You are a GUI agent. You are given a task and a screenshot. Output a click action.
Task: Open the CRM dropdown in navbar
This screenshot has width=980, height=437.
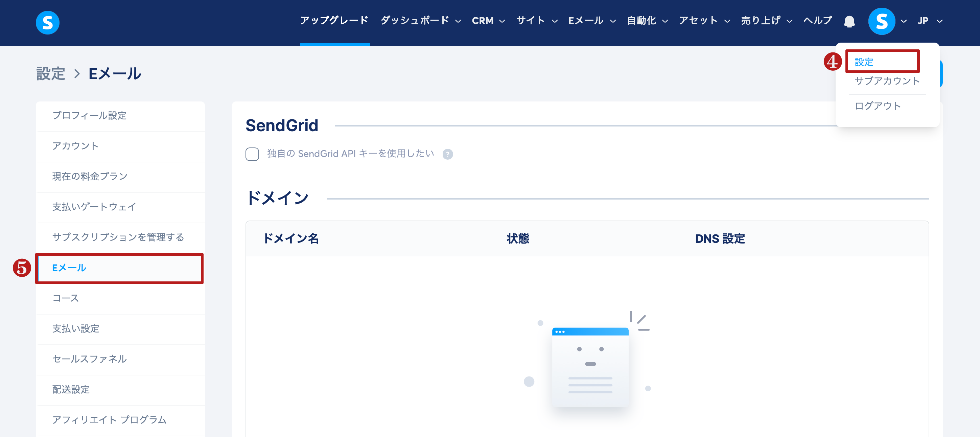pyautogui.click(x=488, y=21)
